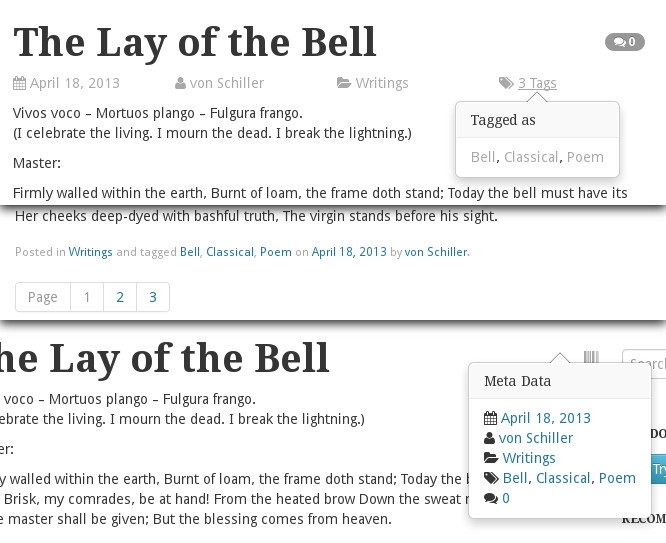The width and height of the screenshot is (666, 543).
Task: Click the tags icon in Meta Data popover
Action: coord(490,478)
